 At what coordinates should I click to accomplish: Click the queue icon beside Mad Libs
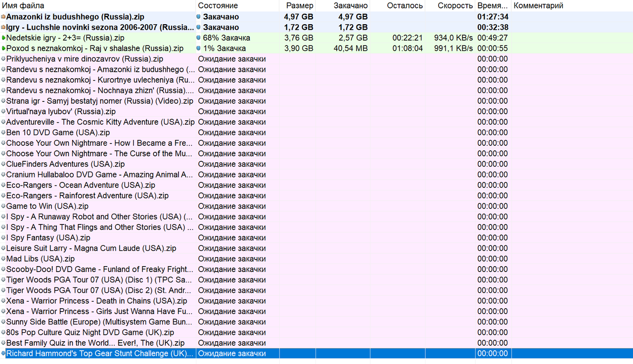tap(3, 259)
